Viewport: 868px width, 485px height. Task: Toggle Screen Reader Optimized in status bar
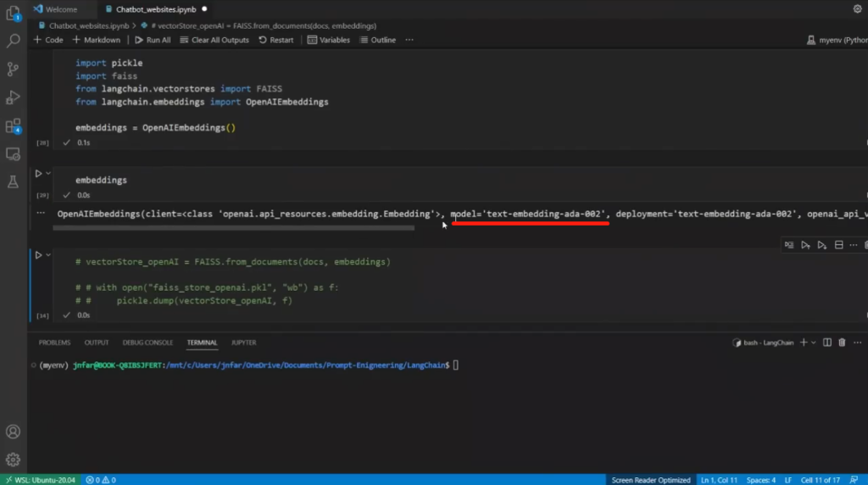651,480
